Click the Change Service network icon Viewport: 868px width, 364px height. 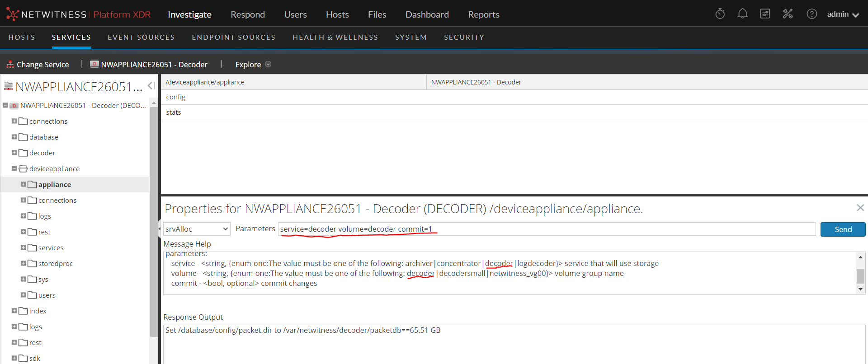pyautogui.click(x=10, y=65)
